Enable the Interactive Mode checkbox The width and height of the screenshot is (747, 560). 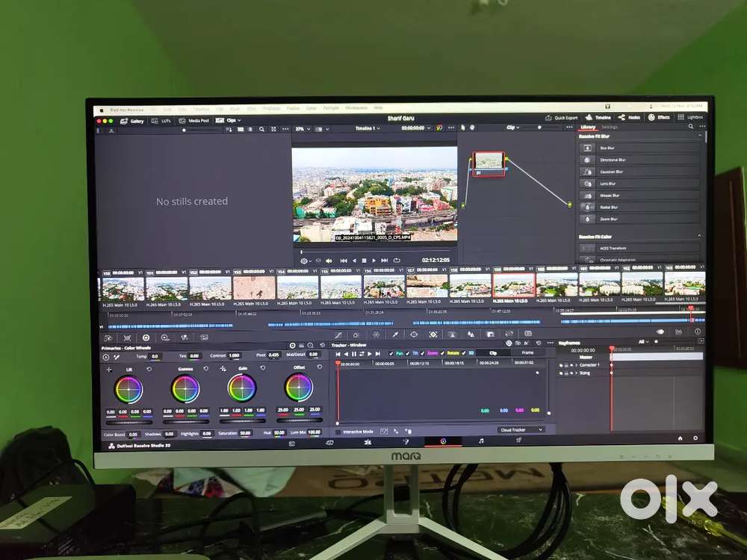338,432
